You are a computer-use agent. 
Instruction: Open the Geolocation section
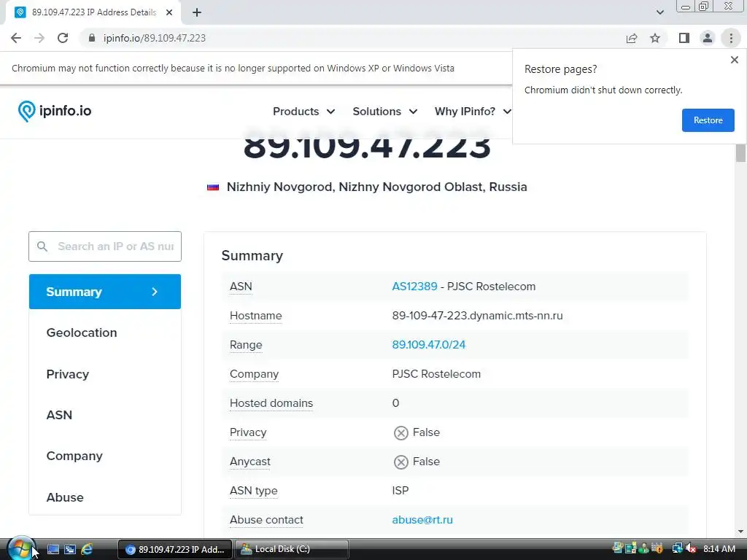point(82,332)
